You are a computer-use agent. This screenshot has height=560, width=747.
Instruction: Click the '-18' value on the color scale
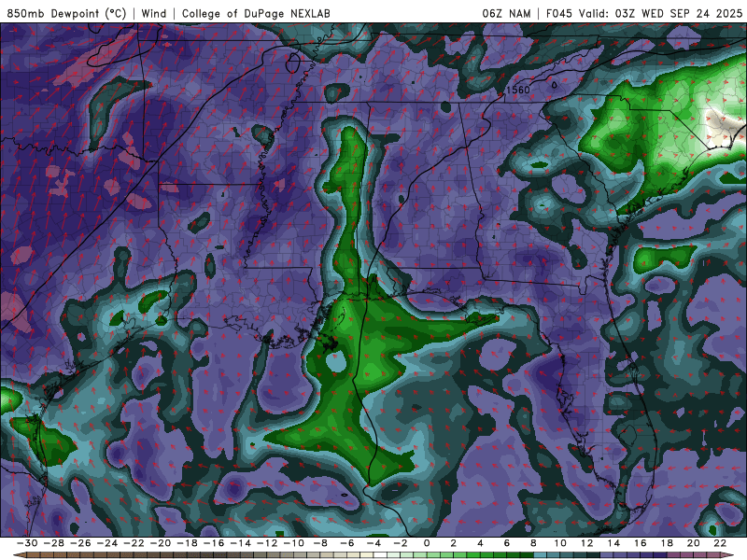pos(188,543)
